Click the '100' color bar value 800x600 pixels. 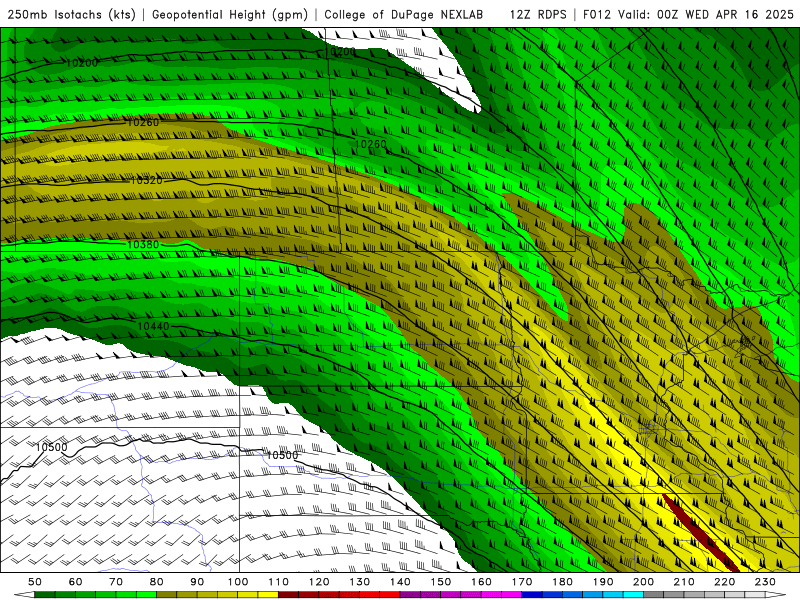pyautogui.click(x=238, y=582)
